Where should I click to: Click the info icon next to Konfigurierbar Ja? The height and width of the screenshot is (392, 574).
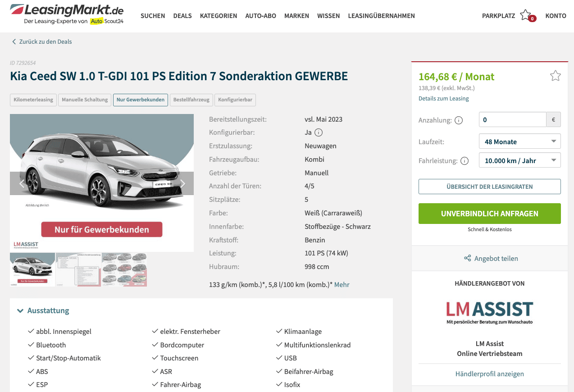(319, 132)
